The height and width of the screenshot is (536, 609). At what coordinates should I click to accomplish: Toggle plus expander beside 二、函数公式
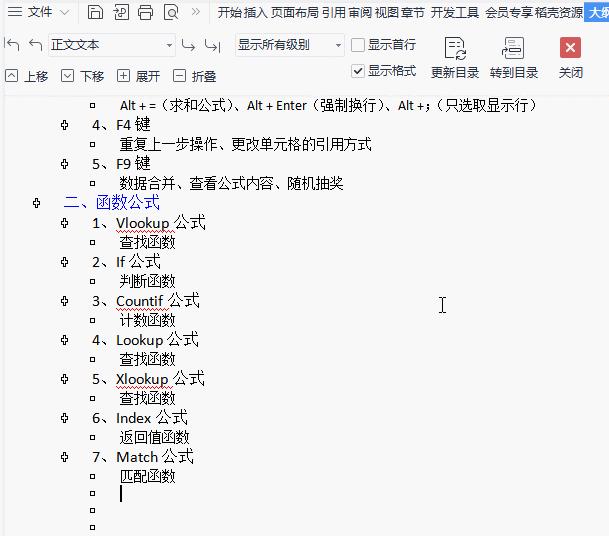coord(37,203)
